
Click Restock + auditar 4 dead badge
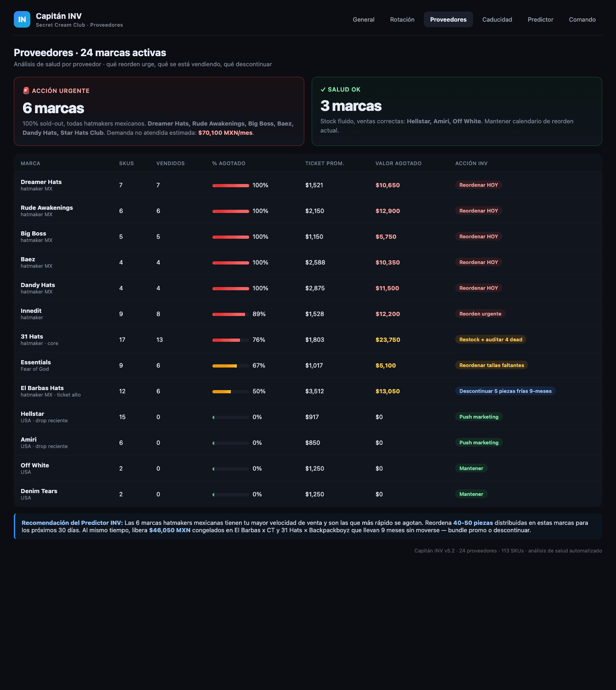pyautogui.click(x=491, y=339)
